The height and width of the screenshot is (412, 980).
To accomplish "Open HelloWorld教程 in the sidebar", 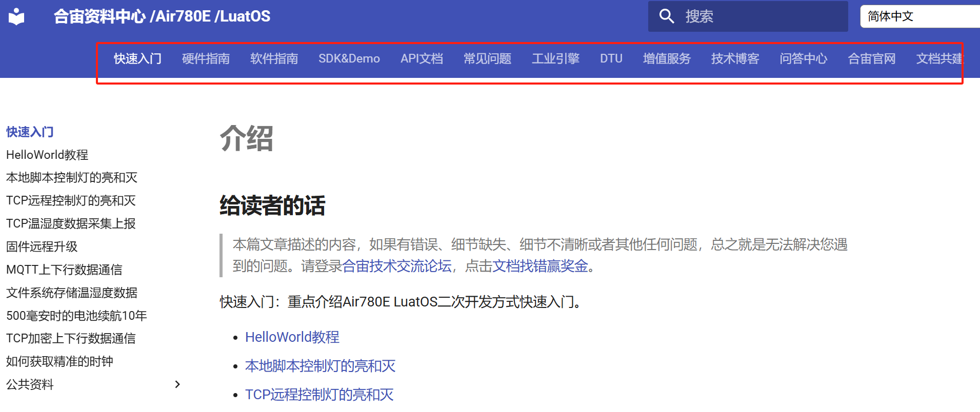I will [x=47, y=155].
